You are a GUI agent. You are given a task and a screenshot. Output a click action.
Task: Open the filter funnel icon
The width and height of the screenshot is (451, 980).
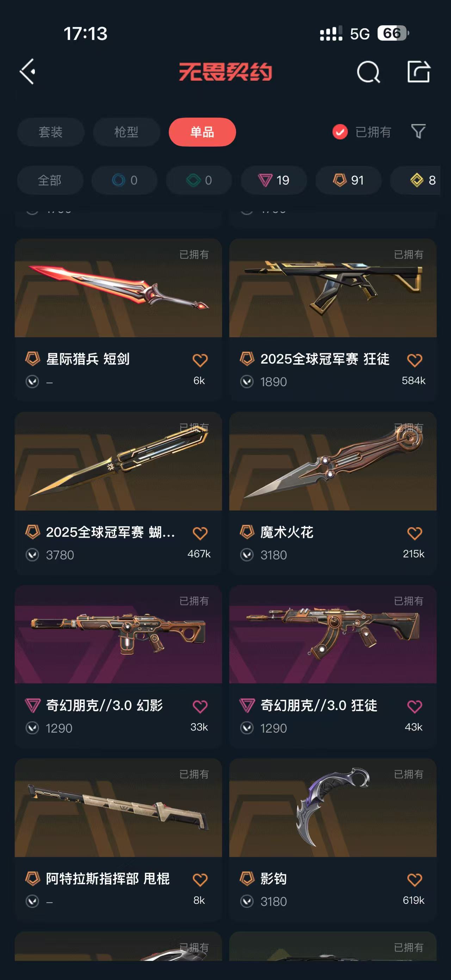418,132
